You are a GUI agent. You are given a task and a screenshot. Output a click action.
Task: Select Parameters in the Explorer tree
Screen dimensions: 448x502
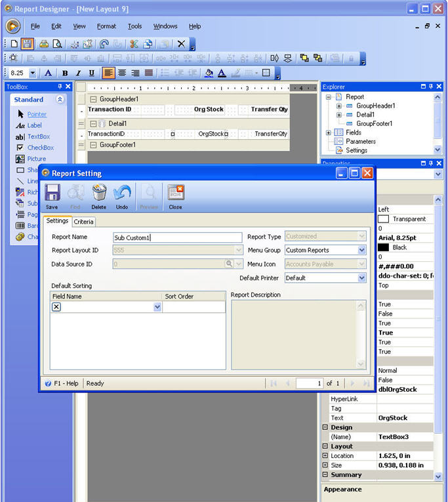[x=361, y=141]
